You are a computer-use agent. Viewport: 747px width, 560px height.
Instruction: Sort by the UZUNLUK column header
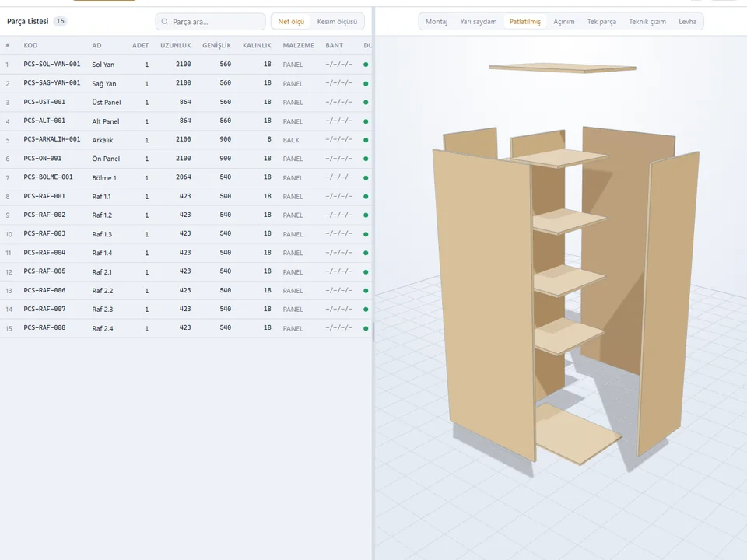point(175,45)
